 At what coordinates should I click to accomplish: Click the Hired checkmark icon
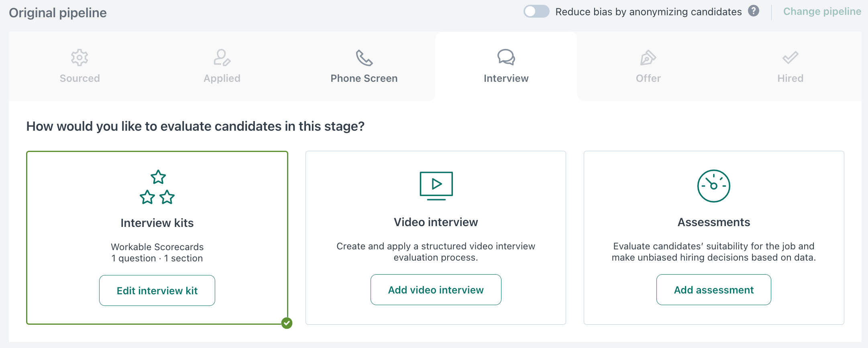790,58
